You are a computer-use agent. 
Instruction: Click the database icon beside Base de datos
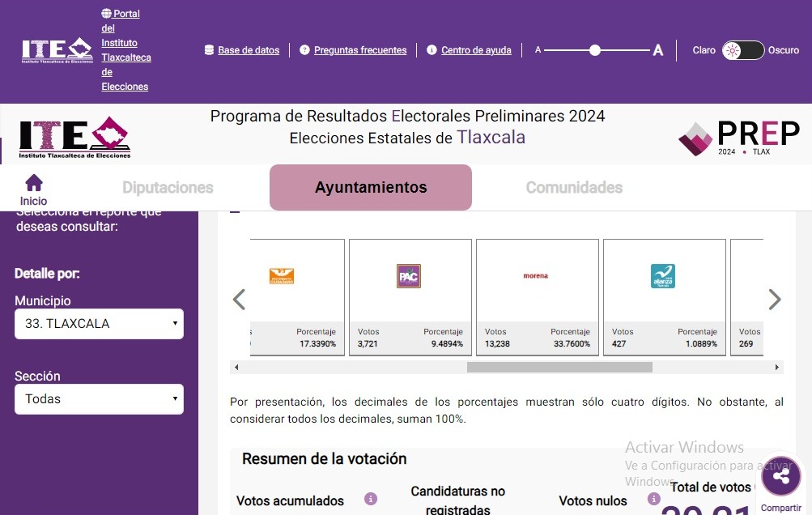209,49
